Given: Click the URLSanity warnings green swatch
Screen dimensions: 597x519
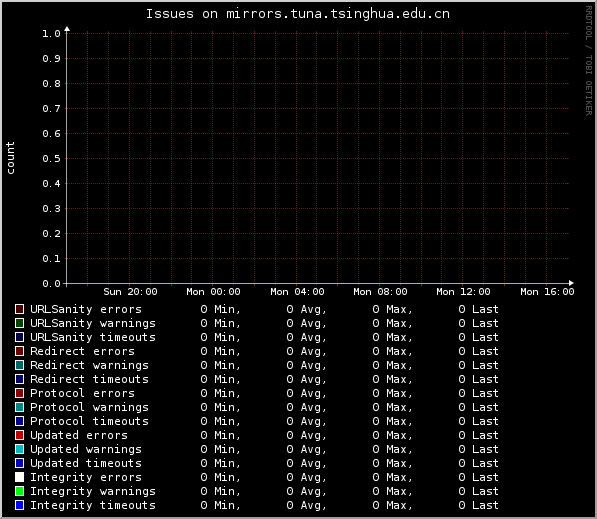Looking at the screenshot, I should click(19, 323).
